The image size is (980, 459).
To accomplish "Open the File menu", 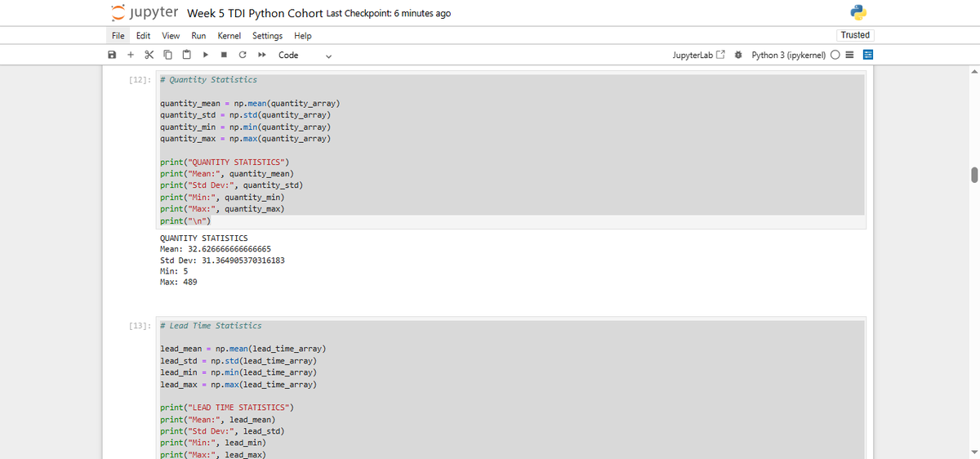I will tap(118, 35).
